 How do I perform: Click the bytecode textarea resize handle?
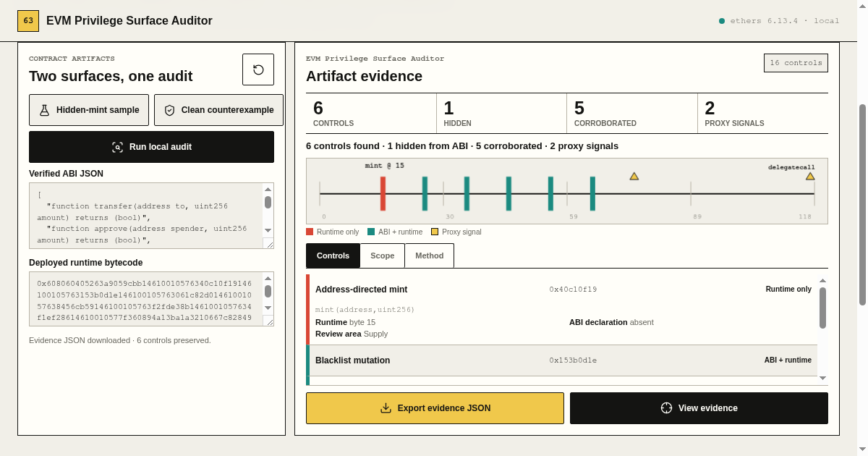[268, 321]
